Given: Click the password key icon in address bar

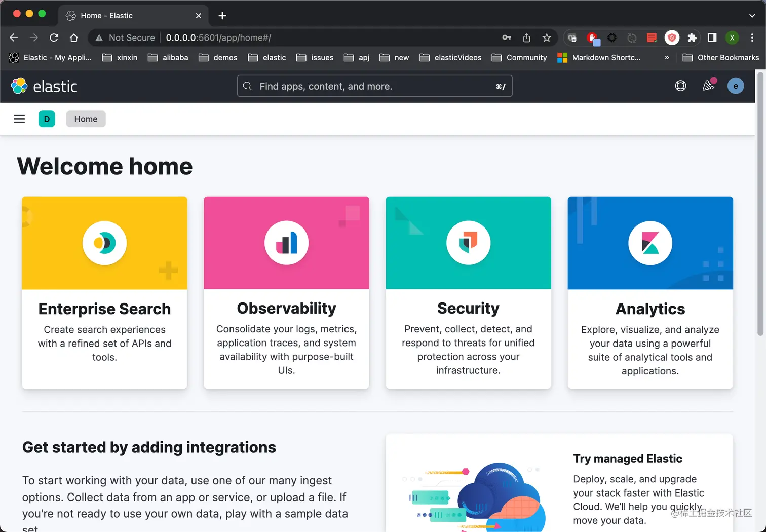Looking at the screenshot, I should tap(507, 37).
